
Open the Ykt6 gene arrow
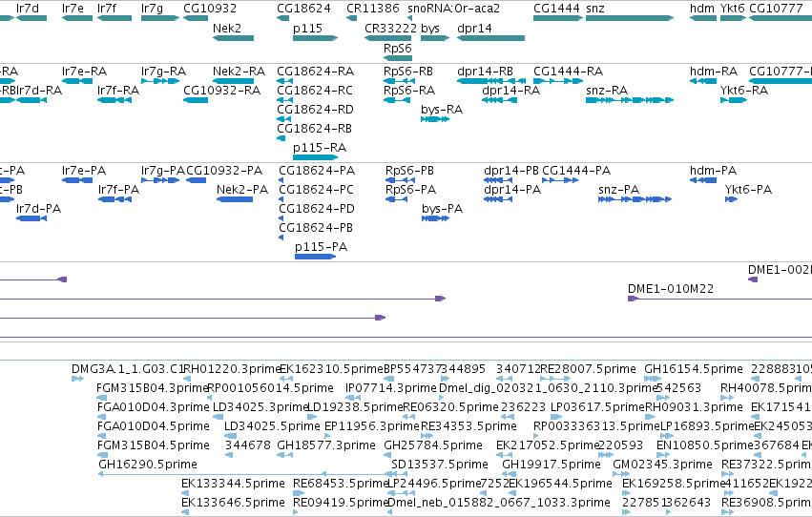click(734, 18)
